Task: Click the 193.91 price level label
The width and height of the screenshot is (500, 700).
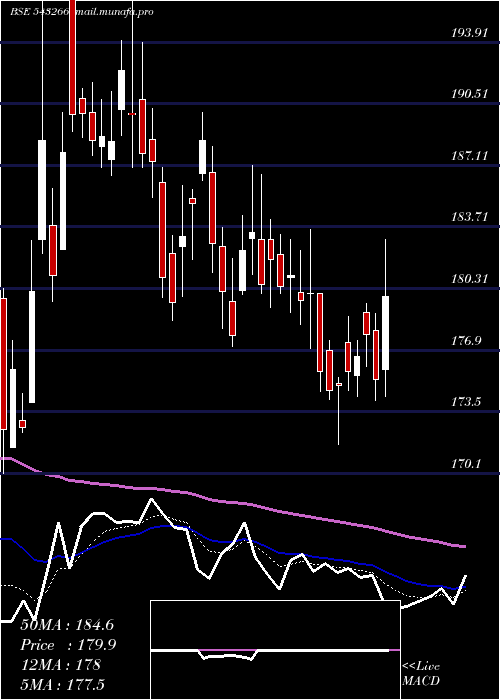Action: point(469,33)
